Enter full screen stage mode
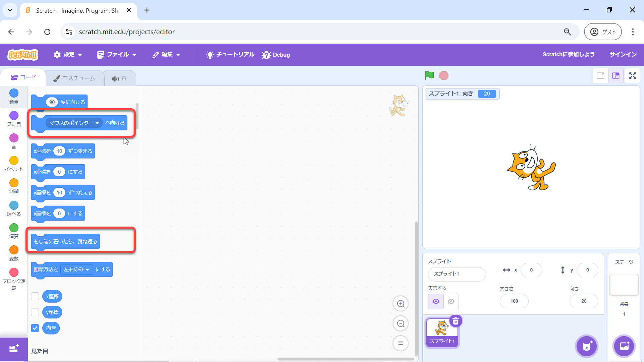Image resolution: width=644 pixels, height=362 pixels. 633,76
